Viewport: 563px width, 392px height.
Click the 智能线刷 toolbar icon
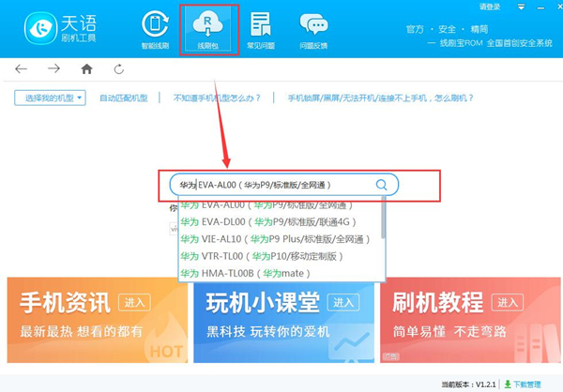[x=155, y=28]
